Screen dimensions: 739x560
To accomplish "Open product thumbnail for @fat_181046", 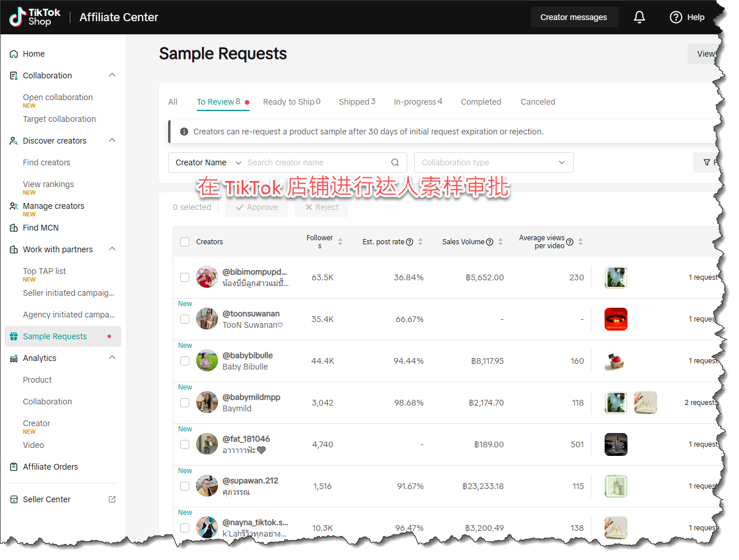I will [615, 444].
